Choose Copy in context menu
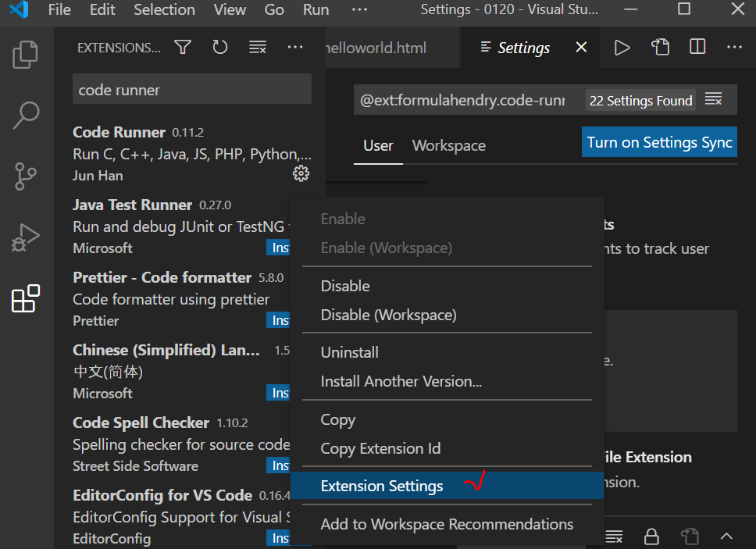The width and height of the screenshot is (756, 549). click(447, 420)
